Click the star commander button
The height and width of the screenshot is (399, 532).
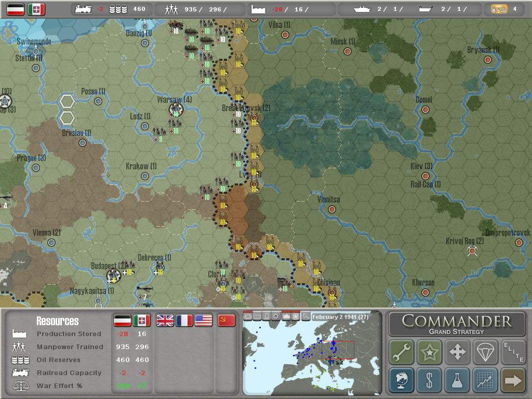pos(429,352)
